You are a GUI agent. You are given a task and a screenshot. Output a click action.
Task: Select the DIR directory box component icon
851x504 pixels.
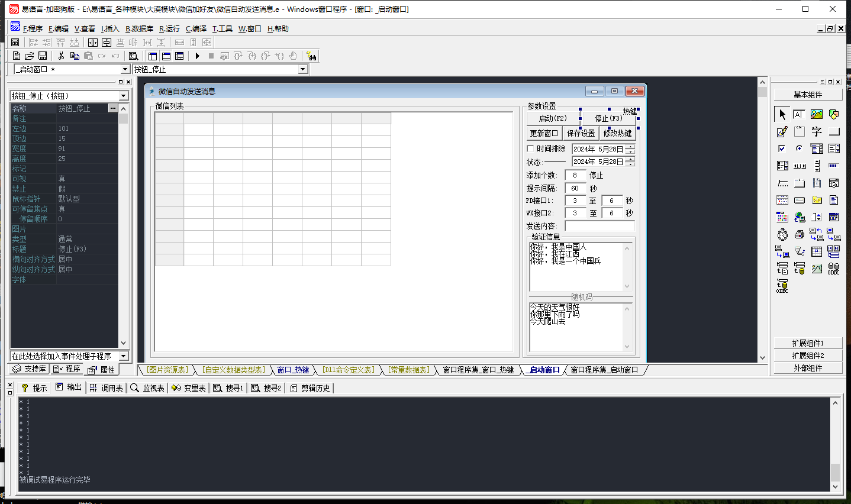click(x=817, y=200)
